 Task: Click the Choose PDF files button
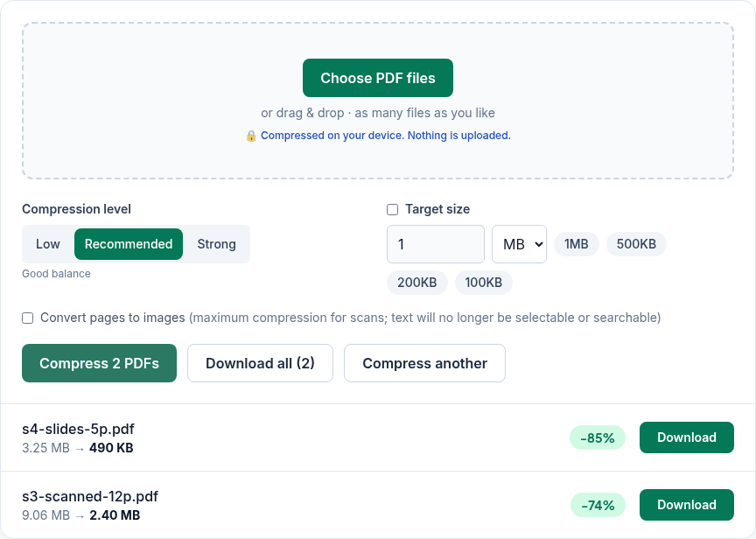click(377, 78)
